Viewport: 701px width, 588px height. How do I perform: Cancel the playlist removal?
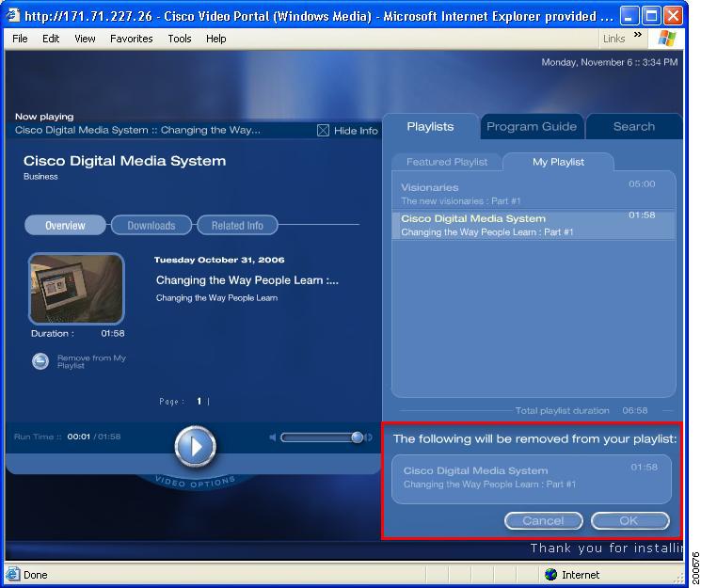click(x=543, y=521)
